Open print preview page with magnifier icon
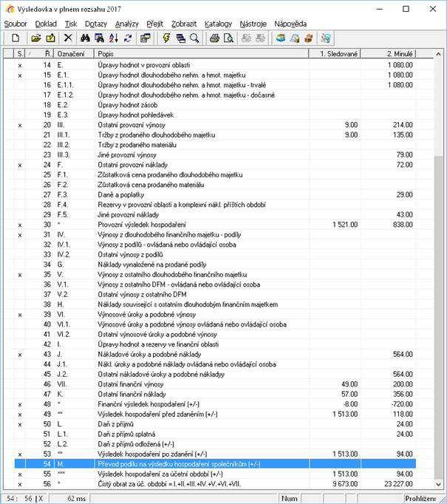Image resolution: width=447 pixels, height=504 pixels. (228, 38)
